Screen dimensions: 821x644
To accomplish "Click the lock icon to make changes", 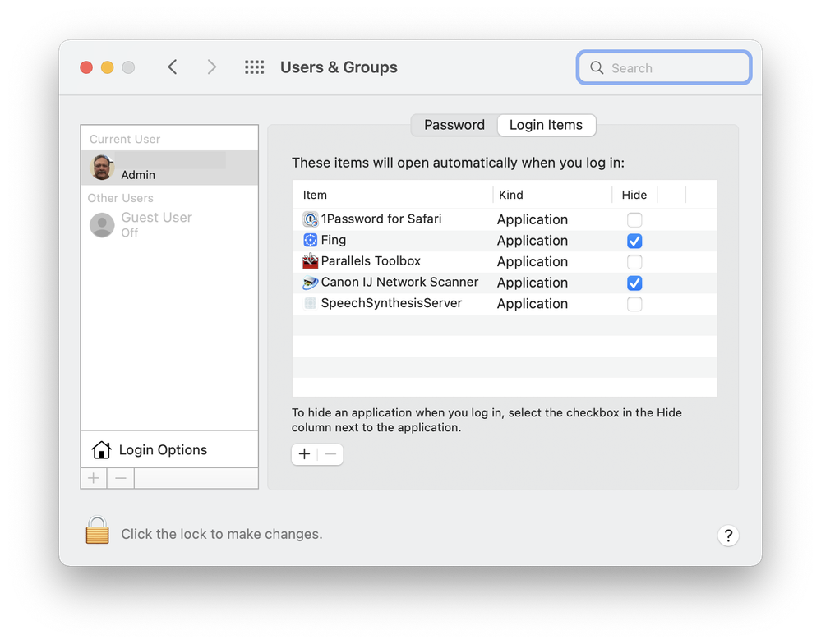I will 97,531.
